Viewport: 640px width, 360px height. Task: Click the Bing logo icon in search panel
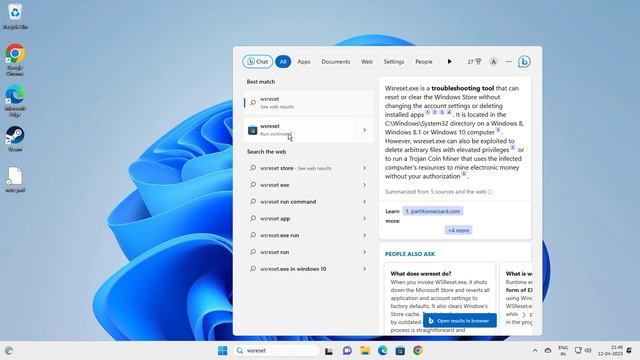click(524, 62)
